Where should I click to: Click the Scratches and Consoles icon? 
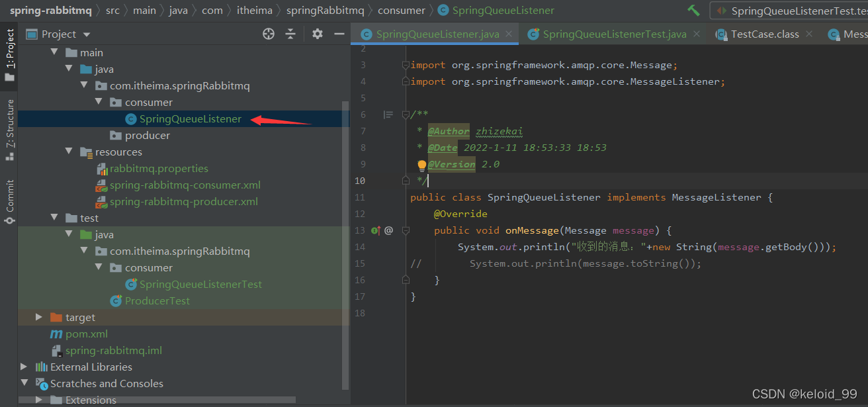point(42,384)
